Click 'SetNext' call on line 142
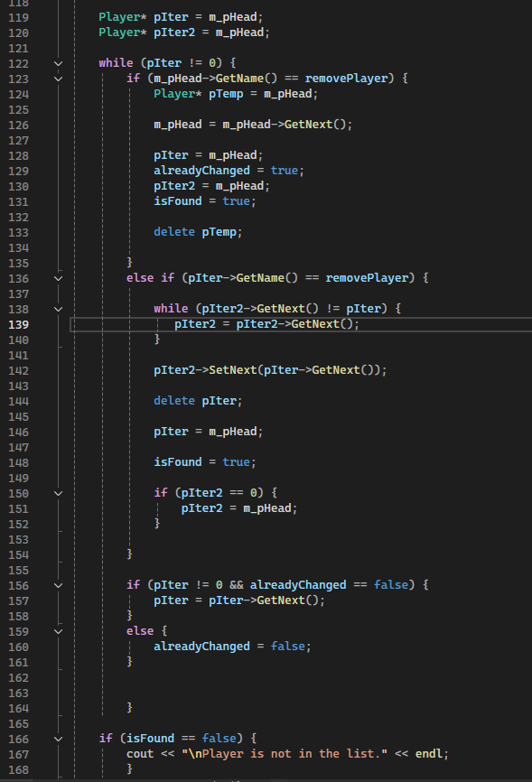Viewport: 532px width, 782px height. (232, 370)
